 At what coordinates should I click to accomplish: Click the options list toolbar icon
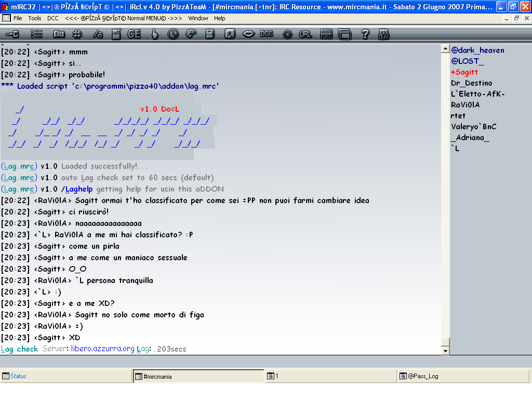pyautogui.click(x=36, y=34)
